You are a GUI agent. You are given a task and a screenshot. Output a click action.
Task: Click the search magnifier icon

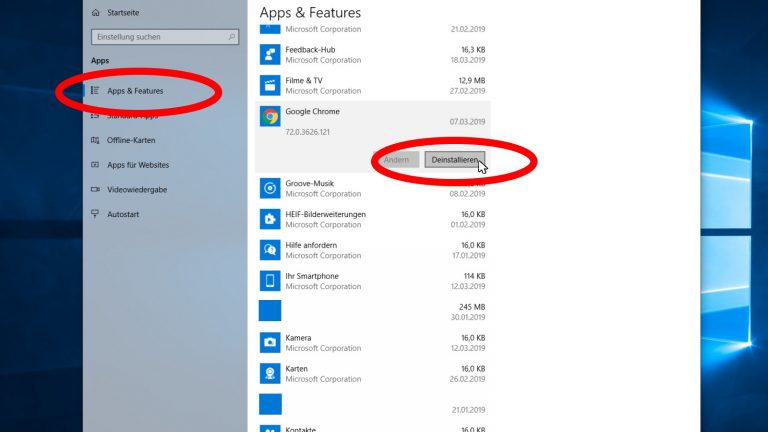tap(232, 37)
